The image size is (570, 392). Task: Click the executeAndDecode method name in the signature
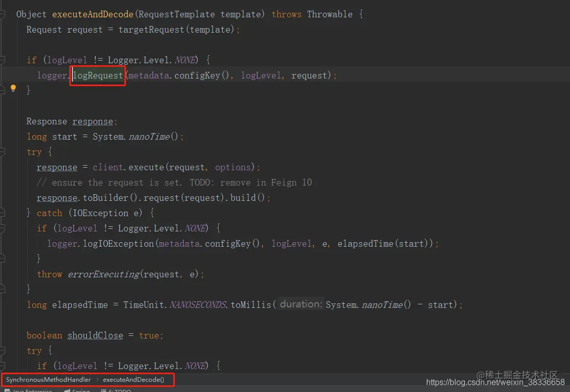pyautogui.click(x=93, y=14)
